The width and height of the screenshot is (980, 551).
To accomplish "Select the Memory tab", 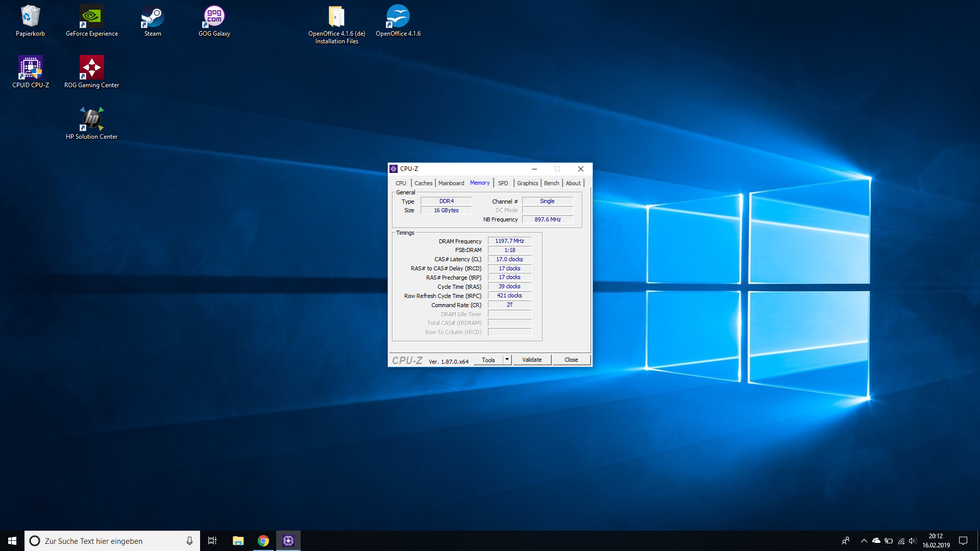I will pos(480,183).
